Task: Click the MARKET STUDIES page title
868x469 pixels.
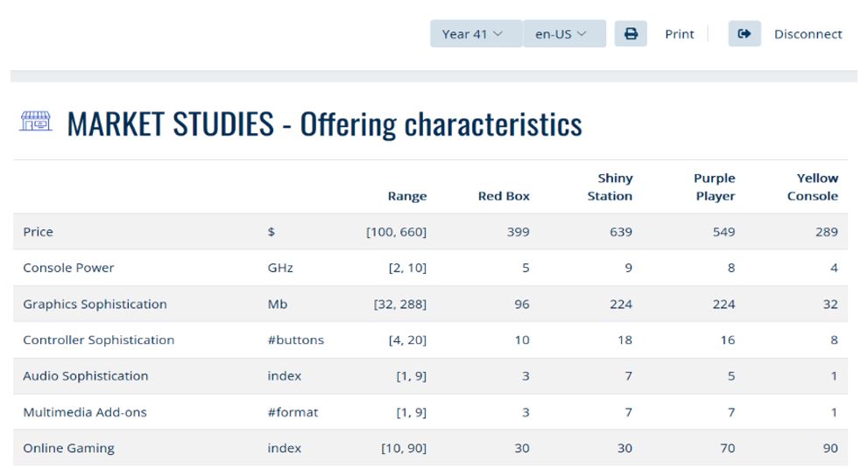Action: click(324, 124)
